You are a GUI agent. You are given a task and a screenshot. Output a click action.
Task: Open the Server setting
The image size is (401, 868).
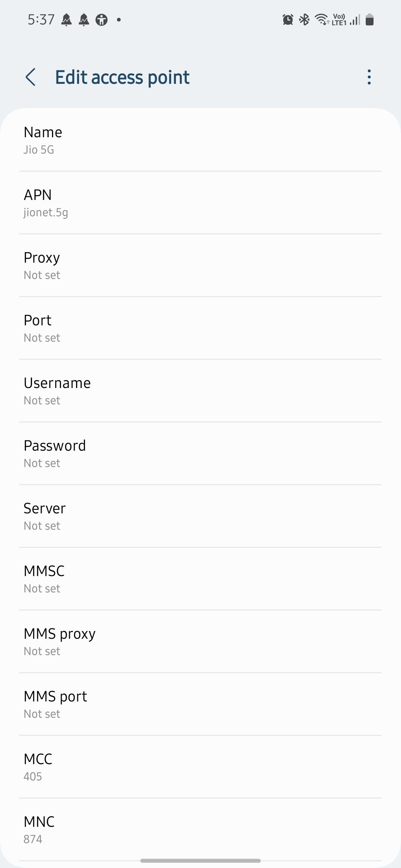point(200,516)
